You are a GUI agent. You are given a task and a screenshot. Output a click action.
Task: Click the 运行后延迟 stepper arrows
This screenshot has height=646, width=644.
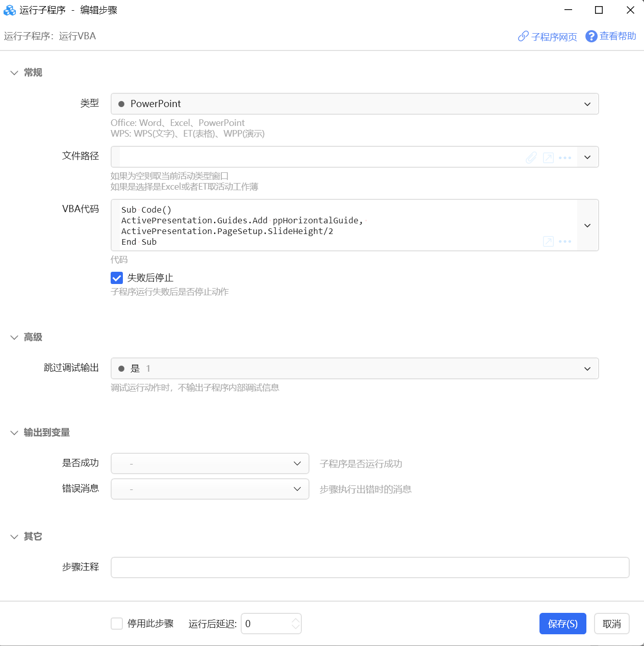coord(296,624)
